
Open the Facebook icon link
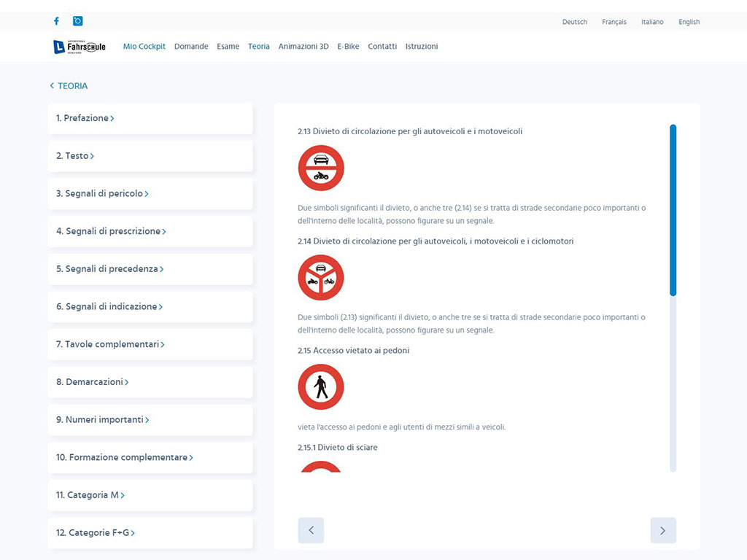pos(57,21)
